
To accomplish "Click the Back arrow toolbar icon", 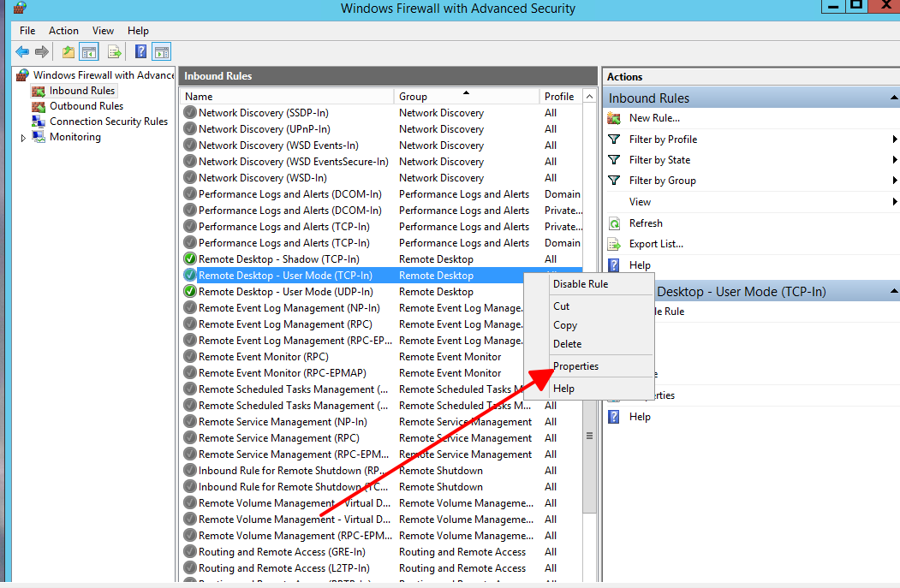I will 22,52.
